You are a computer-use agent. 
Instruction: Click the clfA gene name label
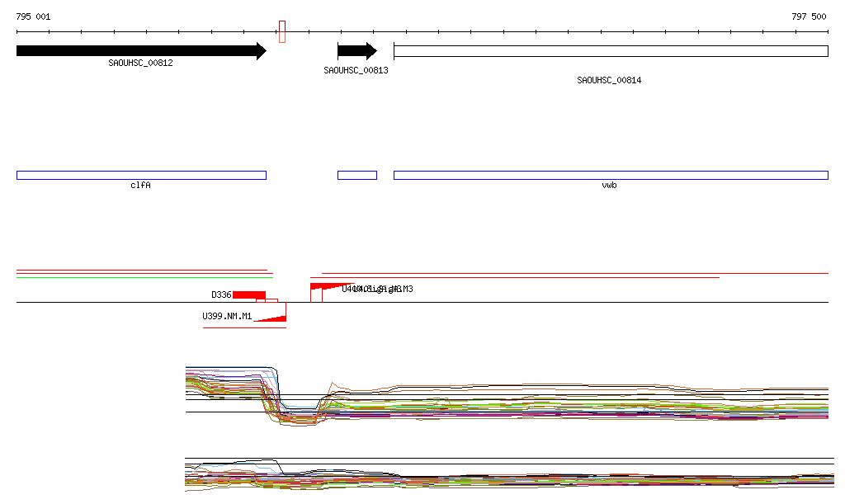point(140,186)
